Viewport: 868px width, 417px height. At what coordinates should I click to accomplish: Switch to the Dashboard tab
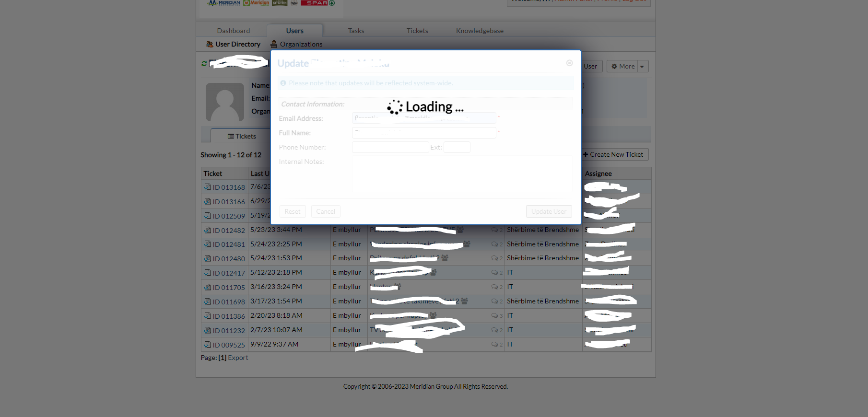pyautogui.click(x=233, y=31)
